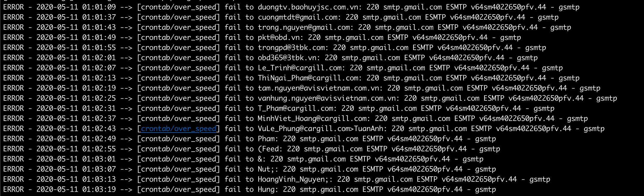Image resolution: width=644 pixels, height=196 pixels.
Task: Click the trong.nguyen@gmail.com email address
Action: coord(303,27)
